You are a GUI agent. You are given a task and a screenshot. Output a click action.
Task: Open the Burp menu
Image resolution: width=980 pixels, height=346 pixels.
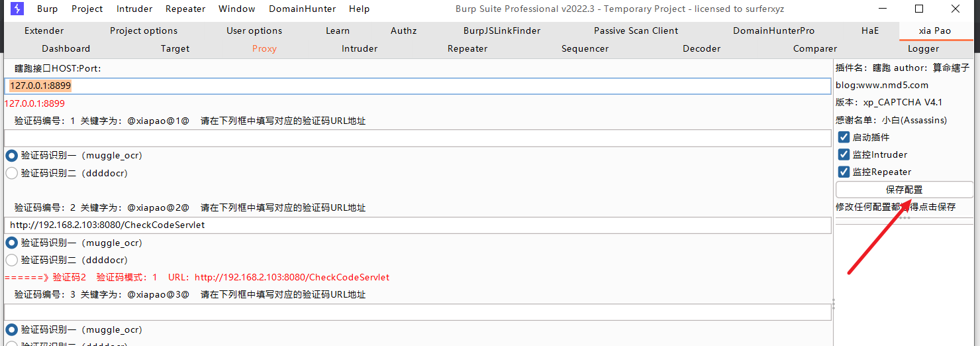[47, 9]
